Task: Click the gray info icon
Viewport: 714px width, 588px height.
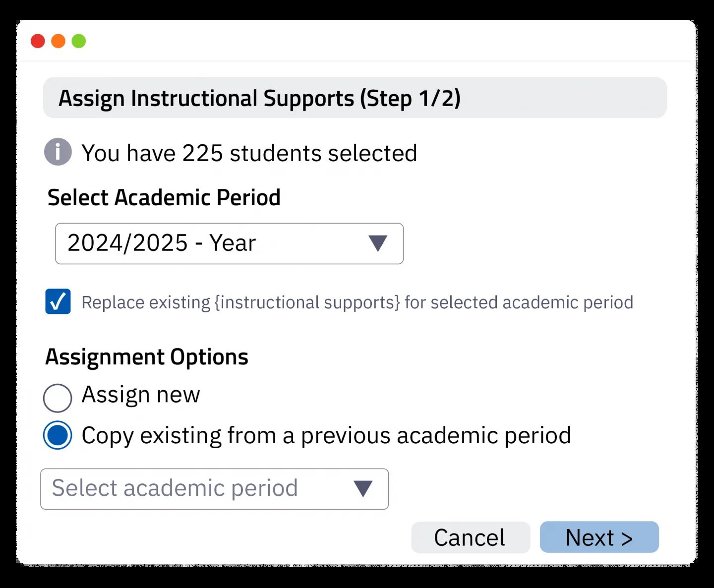Action: click(x=58, y=152)
